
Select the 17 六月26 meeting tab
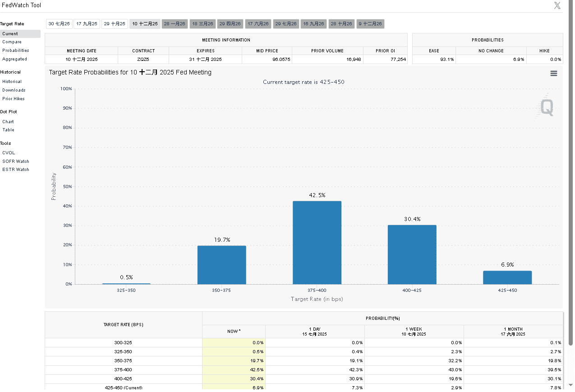258,24
